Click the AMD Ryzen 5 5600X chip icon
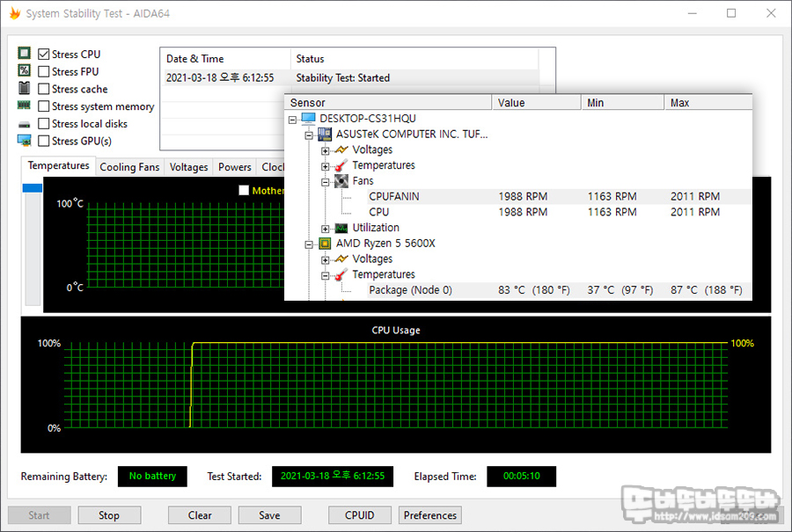The height and width of the screenshot is (532, 792). click(325, 244)
